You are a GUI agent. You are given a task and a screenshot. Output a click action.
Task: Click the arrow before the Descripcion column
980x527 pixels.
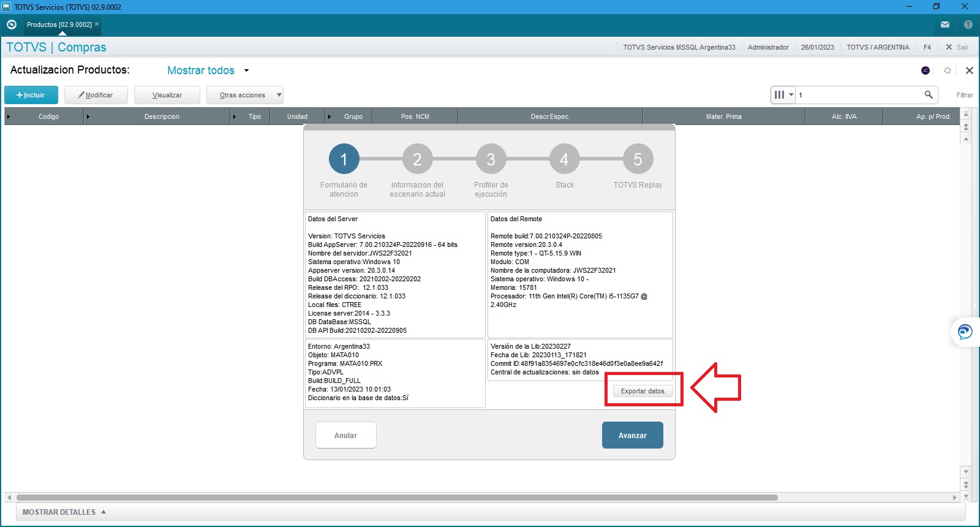(x=88, y=116)
